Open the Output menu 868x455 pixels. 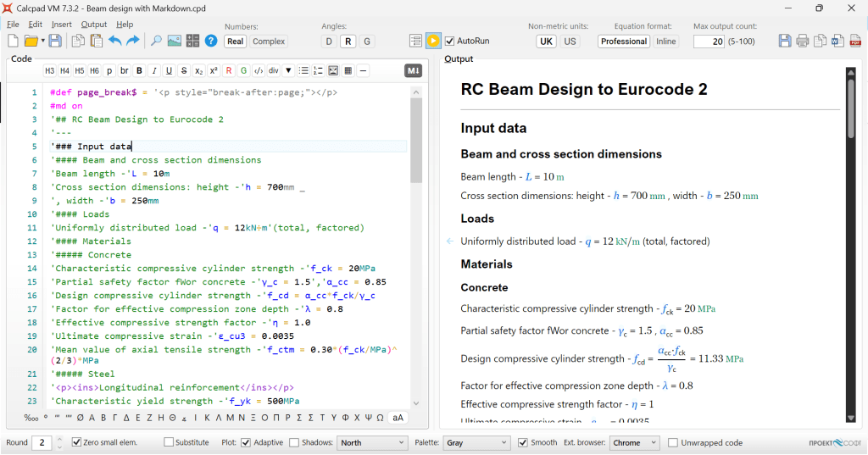94,25
